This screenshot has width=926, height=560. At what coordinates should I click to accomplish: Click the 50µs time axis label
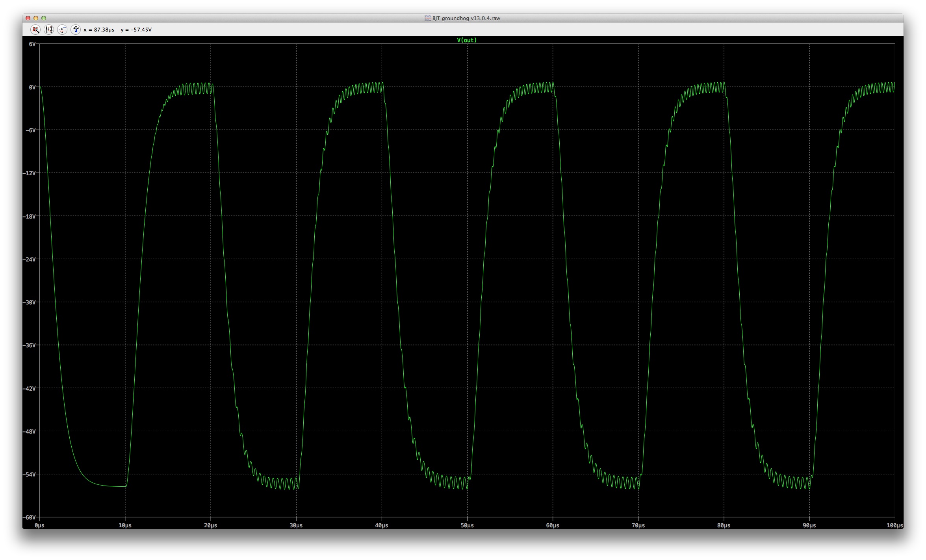(467, 525)
